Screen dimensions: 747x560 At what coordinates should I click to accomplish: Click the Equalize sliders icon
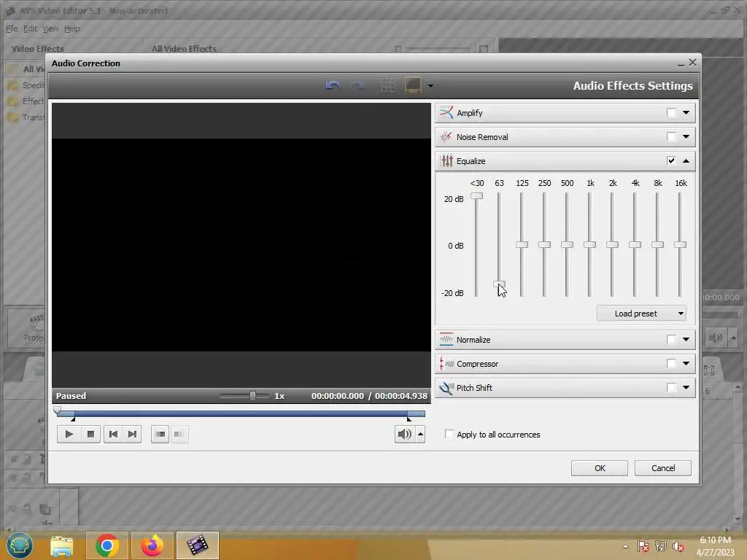tap(446, 161)
